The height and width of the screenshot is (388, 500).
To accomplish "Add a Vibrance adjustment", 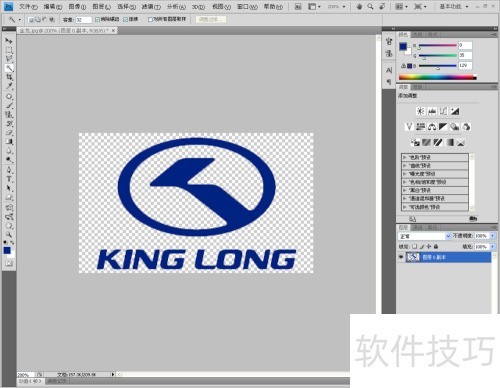I will [409, 127].
